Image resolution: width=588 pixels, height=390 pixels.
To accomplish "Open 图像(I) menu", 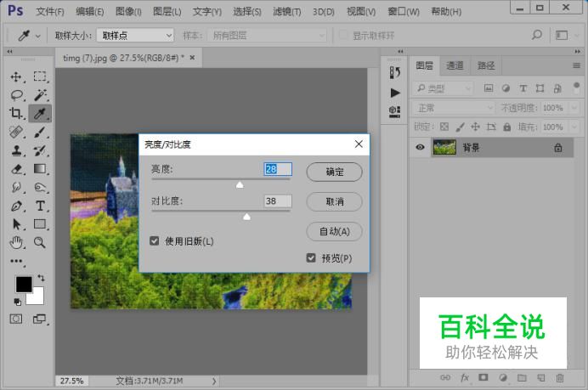I will [128, 12].
